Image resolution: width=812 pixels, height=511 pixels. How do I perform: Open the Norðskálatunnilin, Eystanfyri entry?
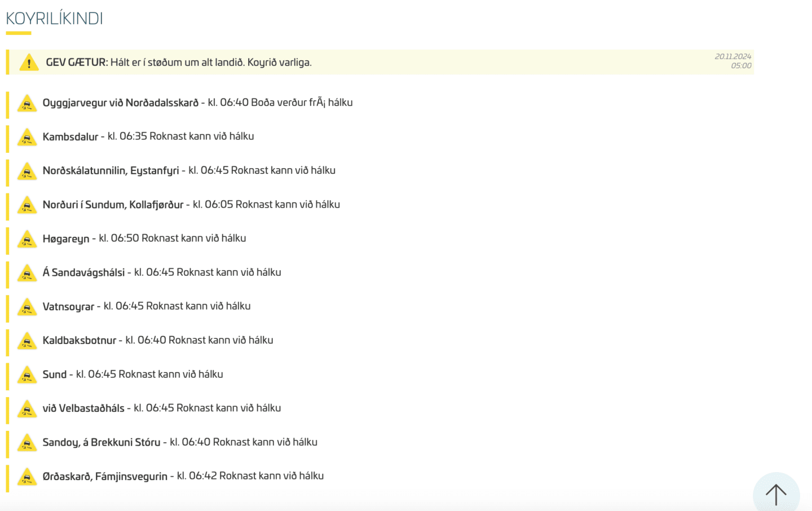click(189, 170)
